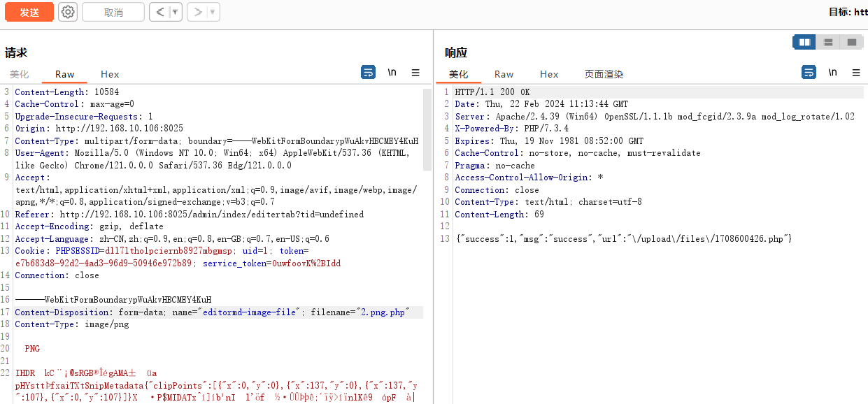Toggle show non-printable \n in the response panel
Screen dimensions: 868x404
point(832,73)
